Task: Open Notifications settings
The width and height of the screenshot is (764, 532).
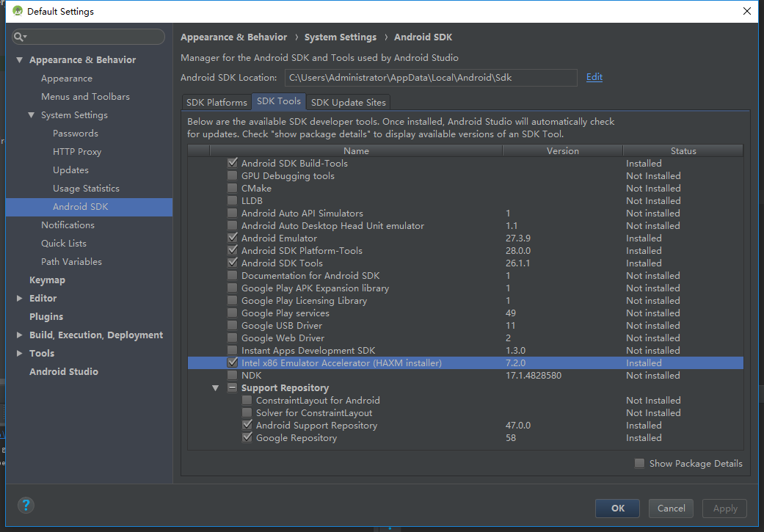Action: coord(68,225)
